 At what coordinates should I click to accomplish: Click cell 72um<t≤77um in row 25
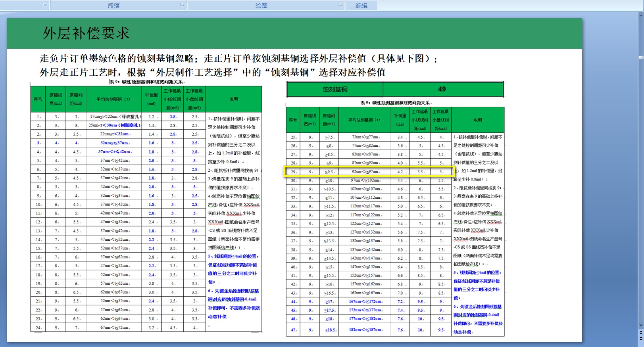tap(365, 137)
